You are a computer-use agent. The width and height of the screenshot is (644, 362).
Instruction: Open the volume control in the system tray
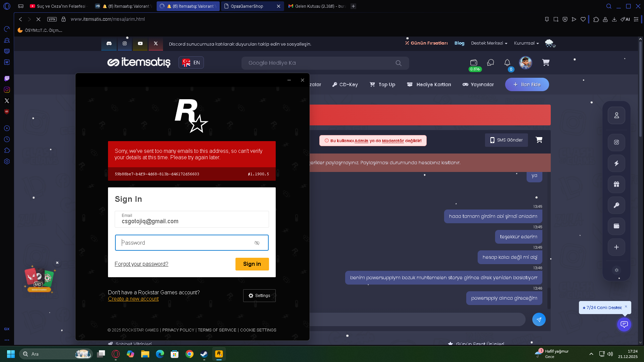point(610,354)
